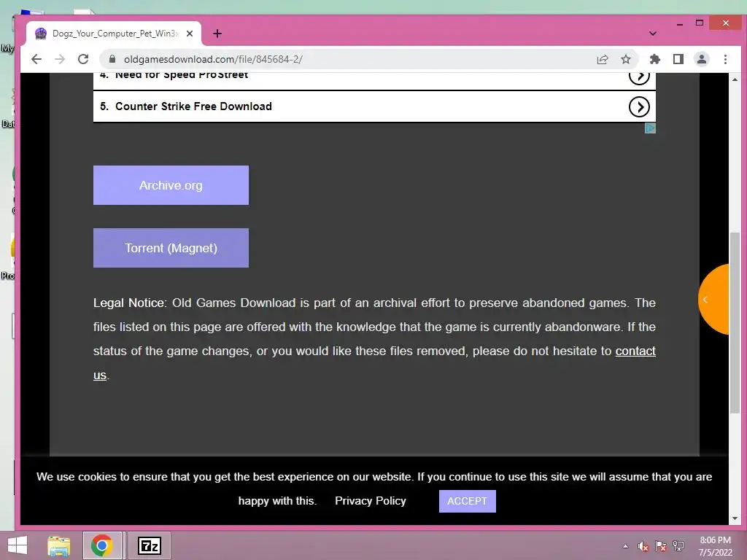Open the taskbar clock and date
The image size is (747, 560).
pos(715,546)
